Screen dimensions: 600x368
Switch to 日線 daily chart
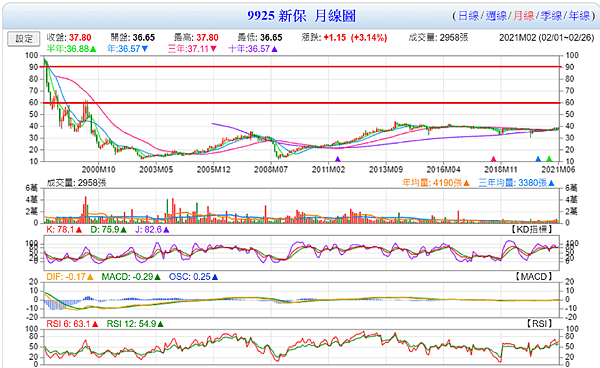468,16
